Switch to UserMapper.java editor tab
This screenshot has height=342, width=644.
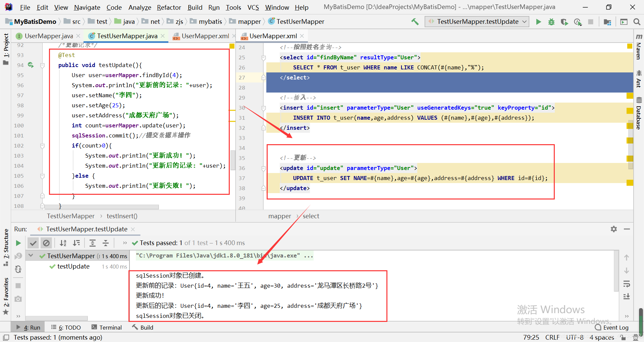[x=49, y=36]
